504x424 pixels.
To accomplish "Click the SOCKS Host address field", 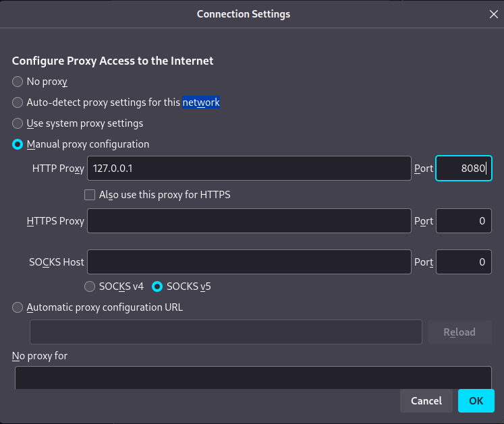I will pyautogui.click(x=249, y=262).
